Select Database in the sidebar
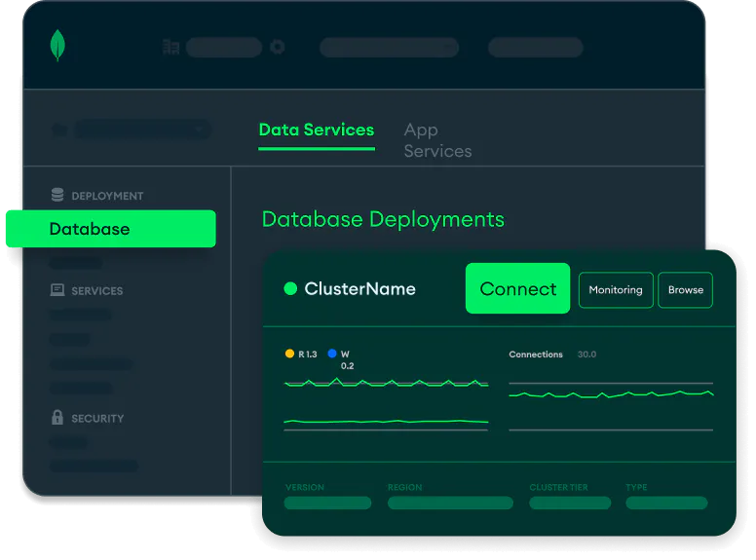The width and height of the screenshot is (756, 560). (x=110, y=229)
